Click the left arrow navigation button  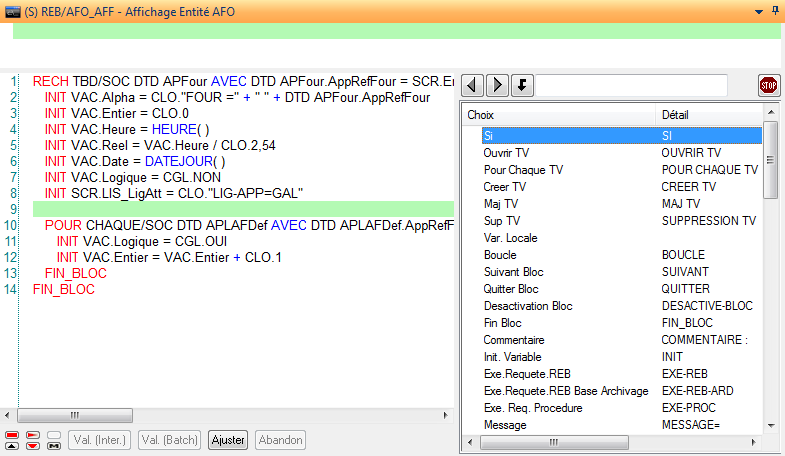click(x=473, y=85)
